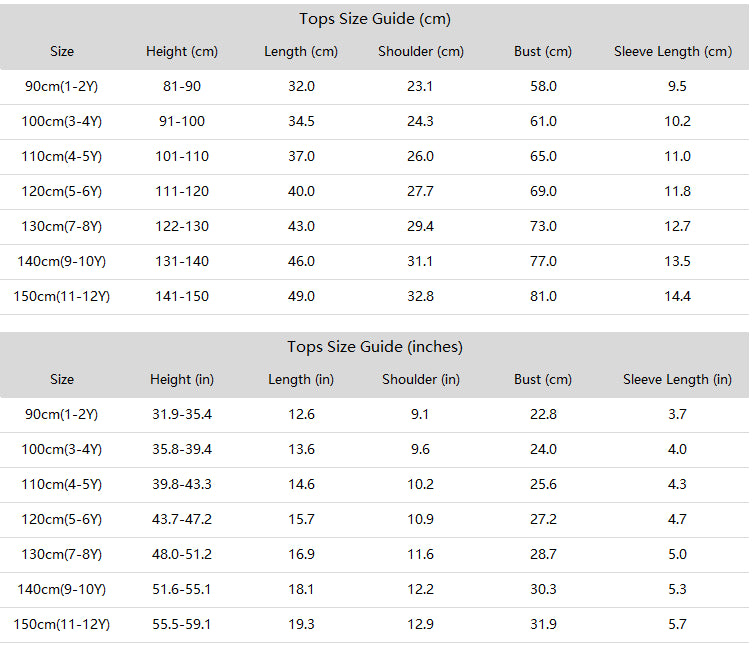Click the 150cm(11-12Y) size in inches table

pos(61,624)
